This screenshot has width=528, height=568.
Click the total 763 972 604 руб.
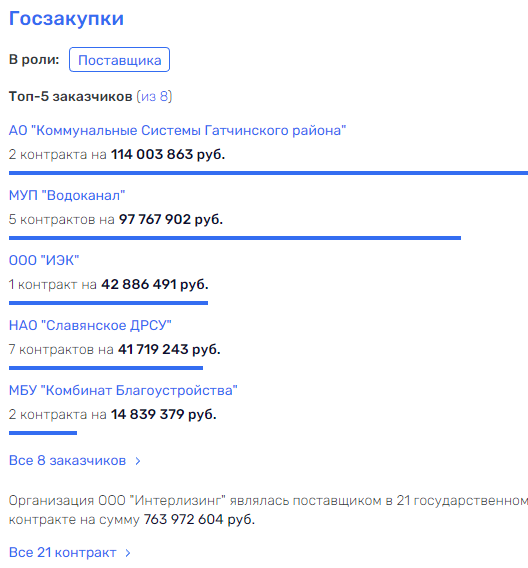[x=199, y=519]
